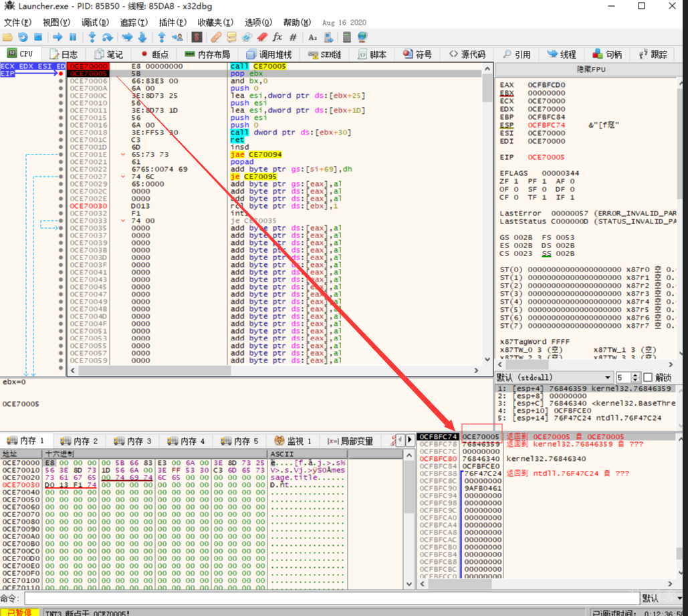Toggle breakpoint dot at address 0CE70030
Viewport: 688px width, 616px height.
pos(61,206)
